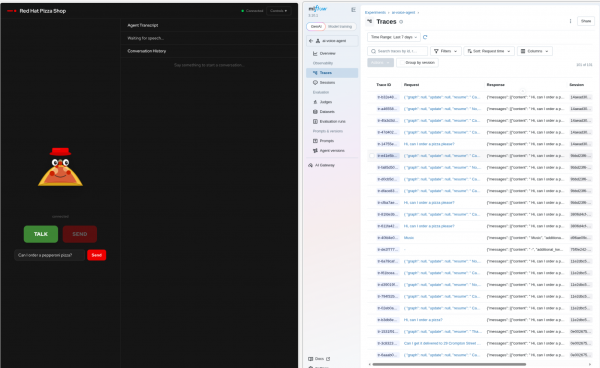Toggle the Group by session checkbox
600x368 pixels.
coord(401,62)
